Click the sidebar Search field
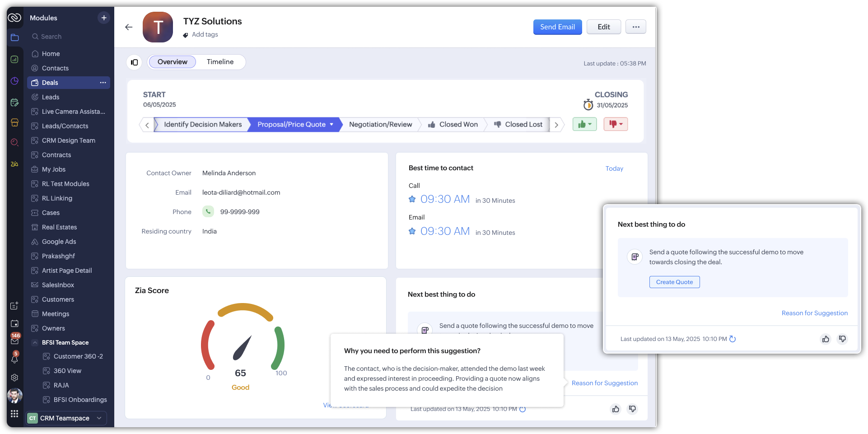The width and height of the screenshot is (868, 434). click(68, 37)
